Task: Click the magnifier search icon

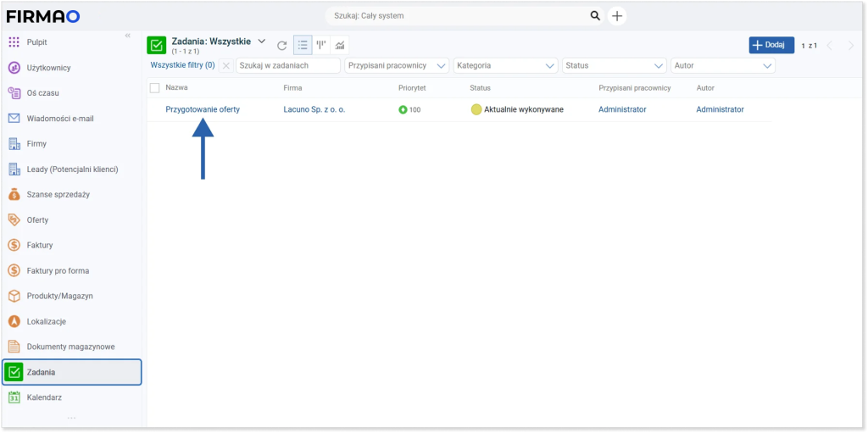Action: pos(595,16)
